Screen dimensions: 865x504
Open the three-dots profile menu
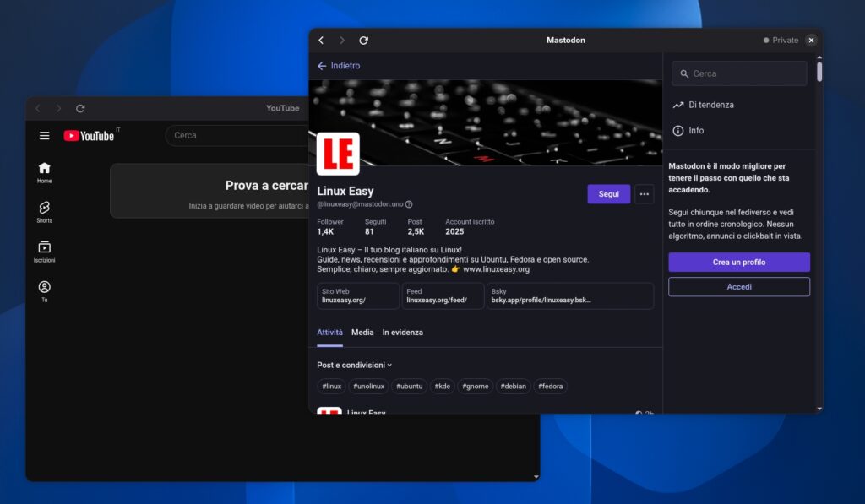(x=644, y=194)
